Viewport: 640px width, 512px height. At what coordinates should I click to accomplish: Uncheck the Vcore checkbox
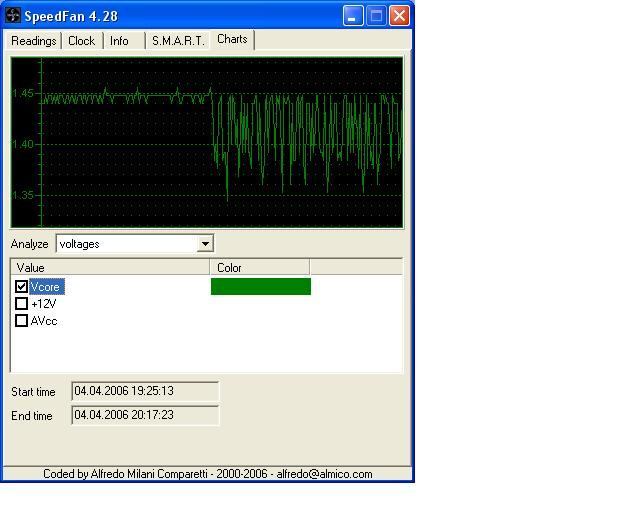click(x=21, y=287)
